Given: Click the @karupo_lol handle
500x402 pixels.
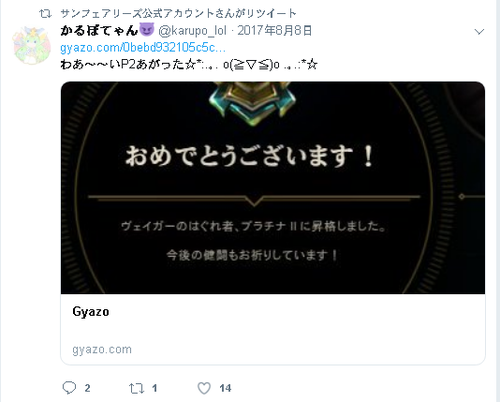Looking at the screenshot, I should tap(192, 31).
